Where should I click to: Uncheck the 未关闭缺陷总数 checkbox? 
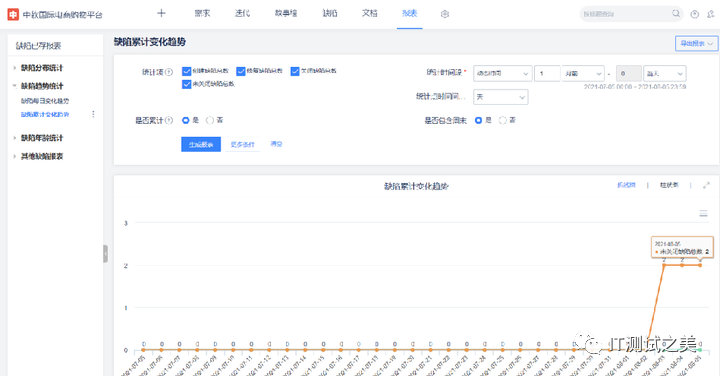coord(186,84)
